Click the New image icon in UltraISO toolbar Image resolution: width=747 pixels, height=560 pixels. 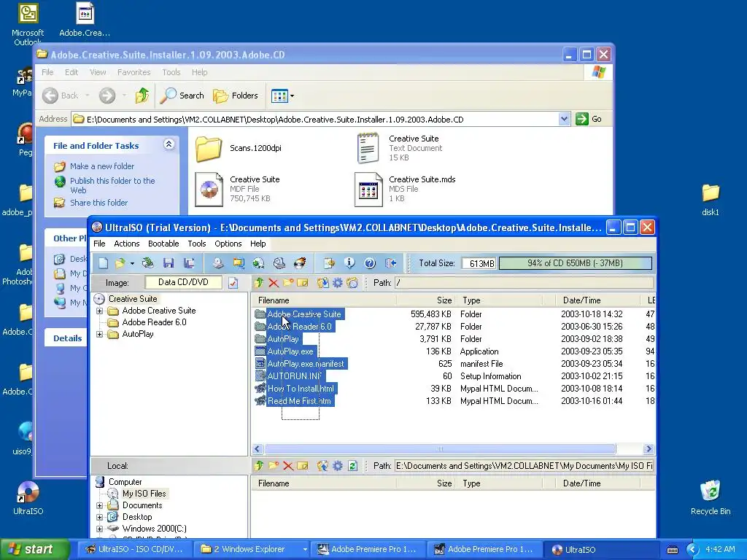click(x=104, y=262)
